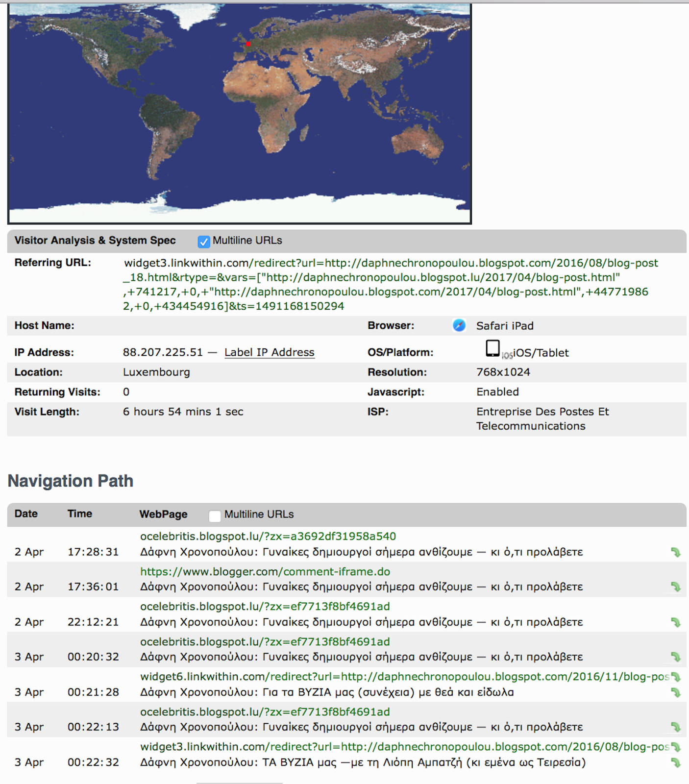Click the Label IP Address link
Image resolution: width=689 pixels, height=784 pixels.
tap(270, 352)
